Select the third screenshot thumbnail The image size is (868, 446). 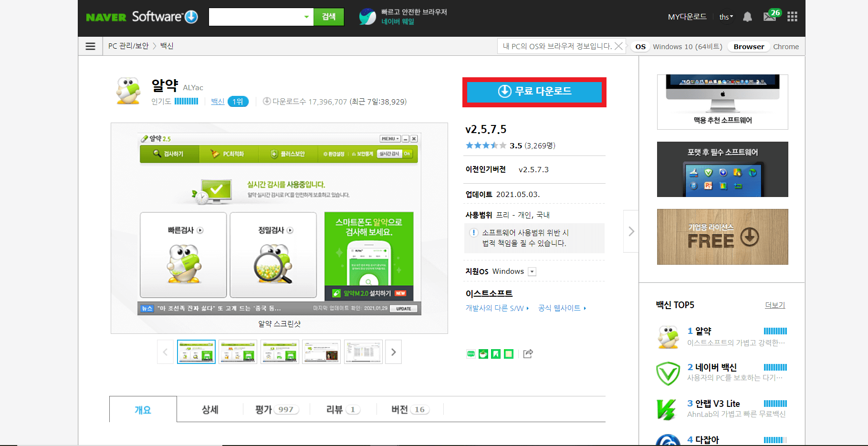pyautogui.click(x=280, y=352)
